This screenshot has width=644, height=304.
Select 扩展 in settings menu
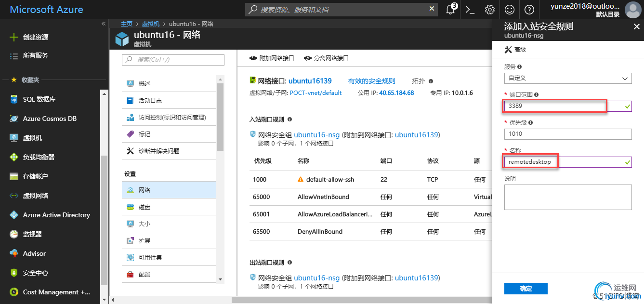169,241
